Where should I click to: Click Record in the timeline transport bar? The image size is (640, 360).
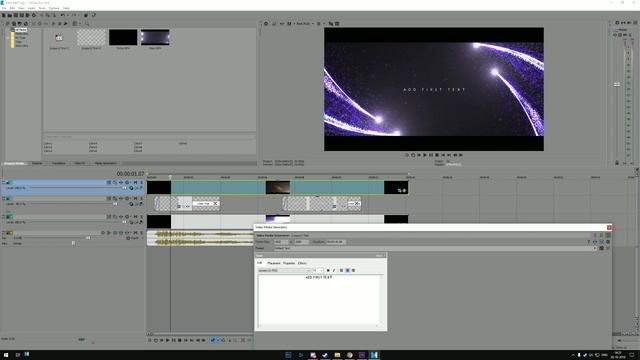(x=150, y=340)
